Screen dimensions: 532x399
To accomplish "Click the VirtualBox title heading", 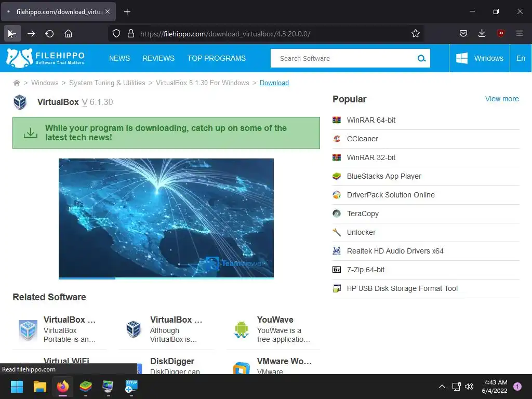I will [58, 102].
